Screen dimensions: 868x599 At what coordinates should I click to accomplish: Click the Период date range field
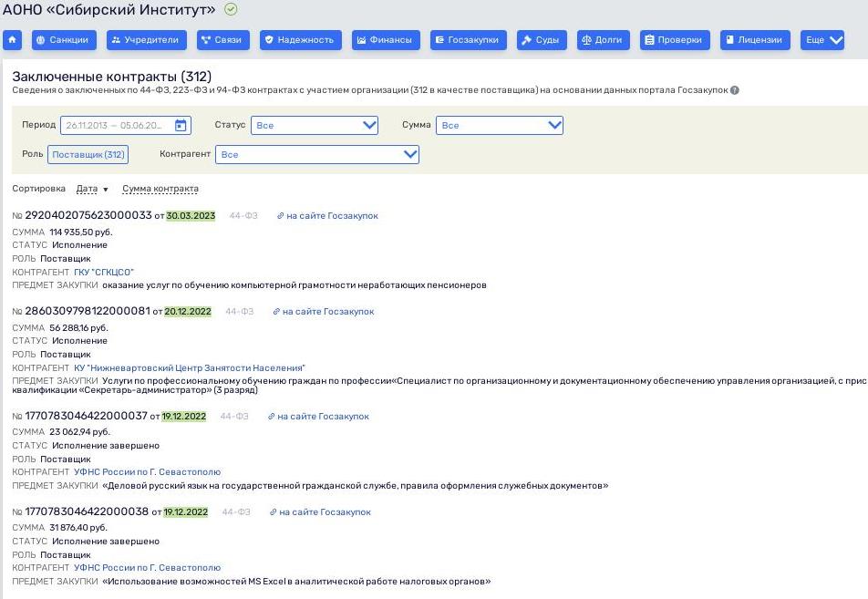116,126
